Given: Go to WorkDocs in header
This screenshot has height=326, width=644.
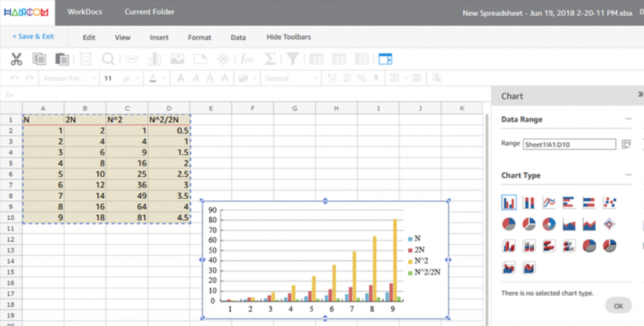Looking at the screenshot, I should [x=85, y=12].
